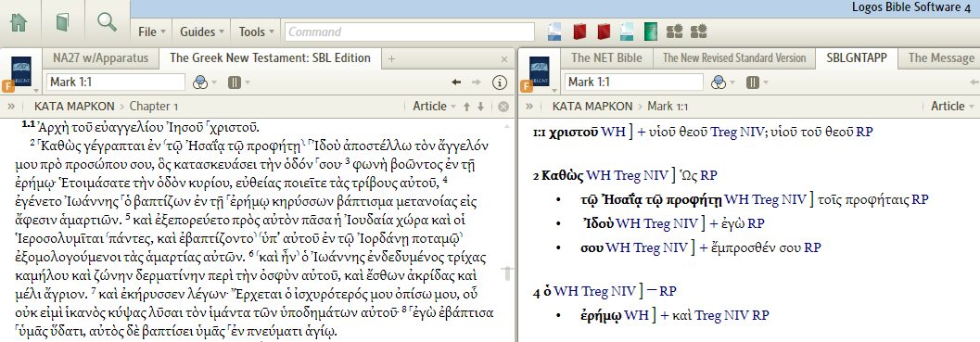Open visual filters circles icon in left panel
980x342 pixels.
[x=201, y=82]
